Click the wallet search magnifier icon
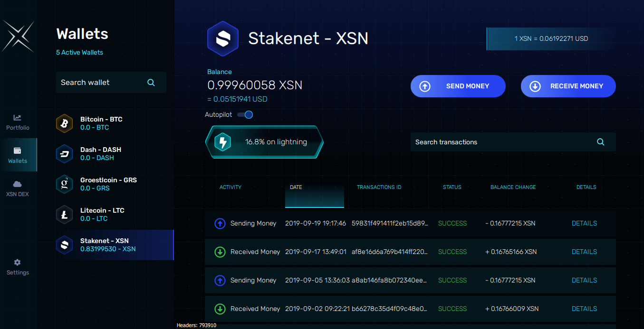 pos(151,82)
